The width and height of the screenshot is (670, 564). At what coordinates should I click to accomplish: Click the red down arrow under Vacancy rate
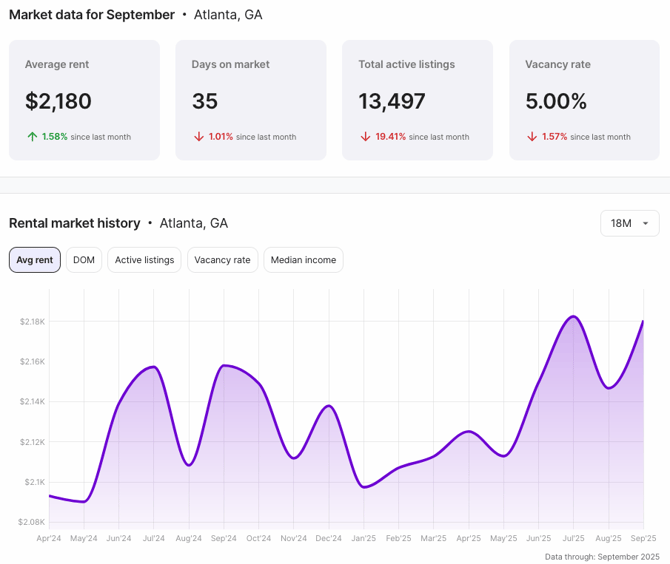532,137
